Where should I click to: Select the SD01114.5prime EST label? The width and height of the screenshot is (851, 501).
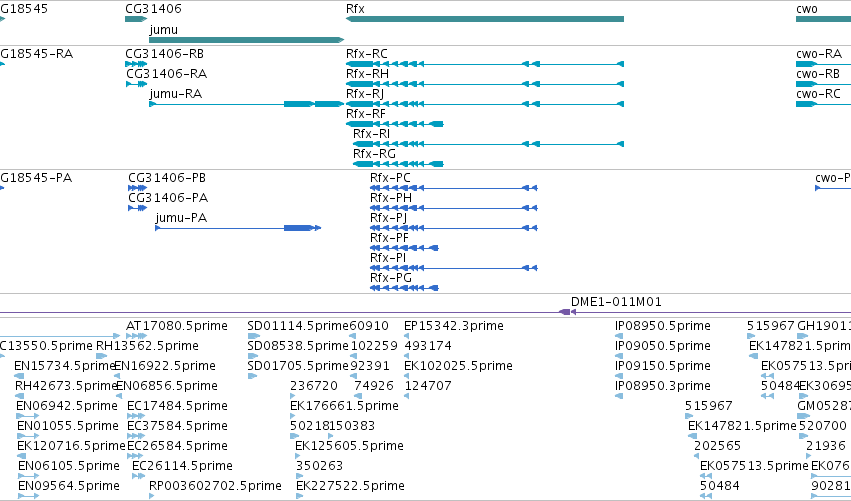298,326
